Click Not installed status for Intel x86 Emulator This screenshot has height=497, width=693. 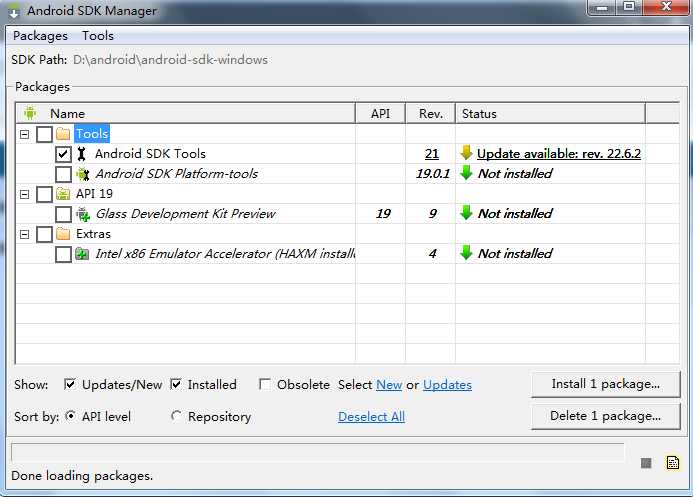[x=515, y=254]
